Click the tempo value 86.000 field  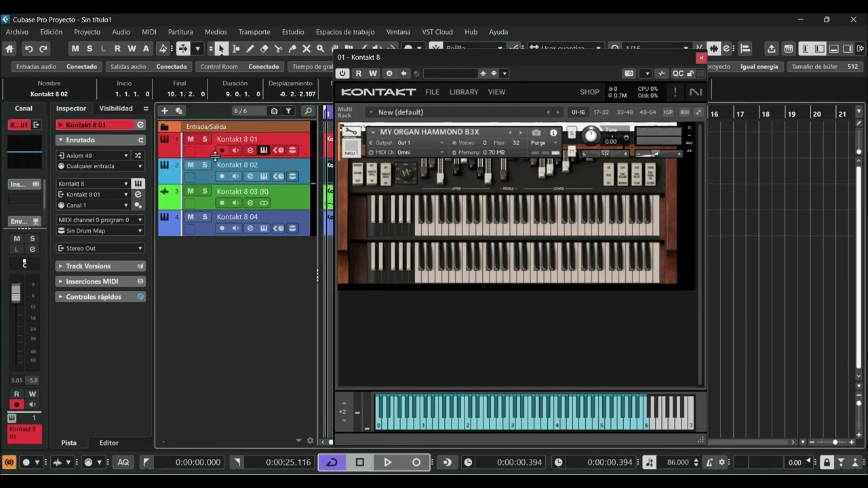[677, 462]
